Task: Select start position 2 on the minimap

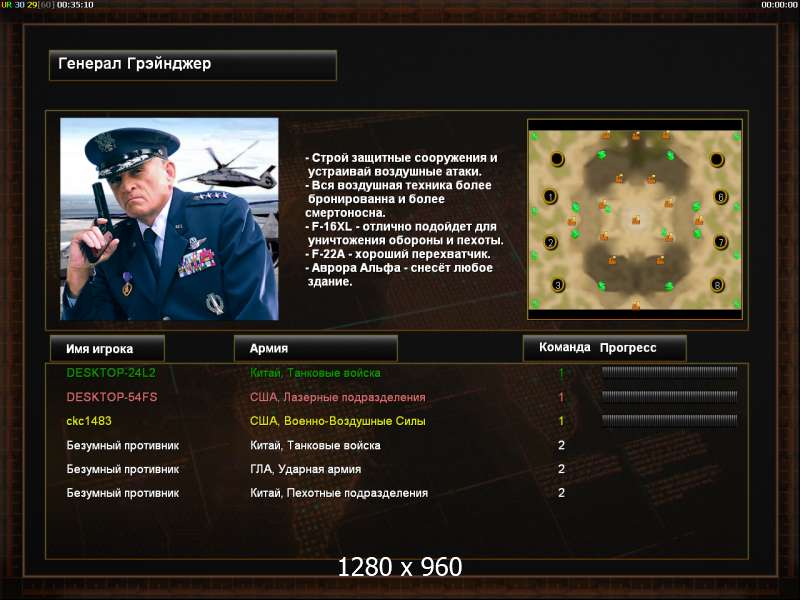Action: [550, 242]
